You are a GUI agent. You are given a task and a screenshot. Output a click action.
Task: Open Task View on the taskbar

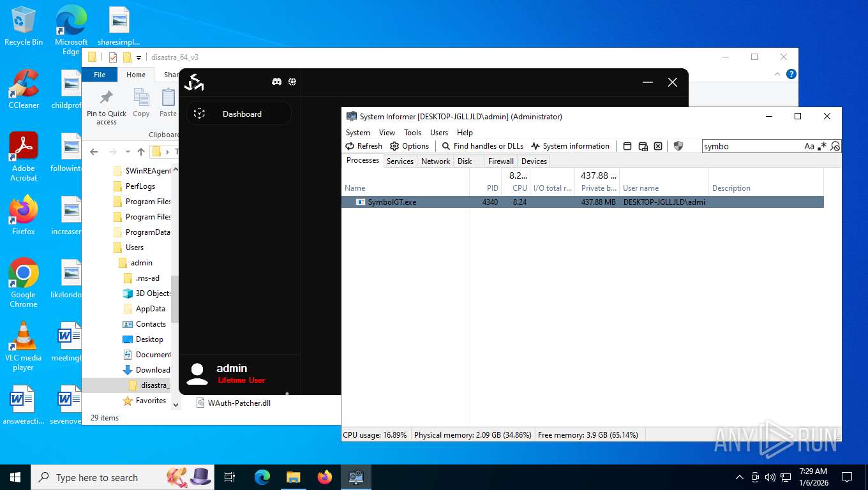click(x=230, y=477)
